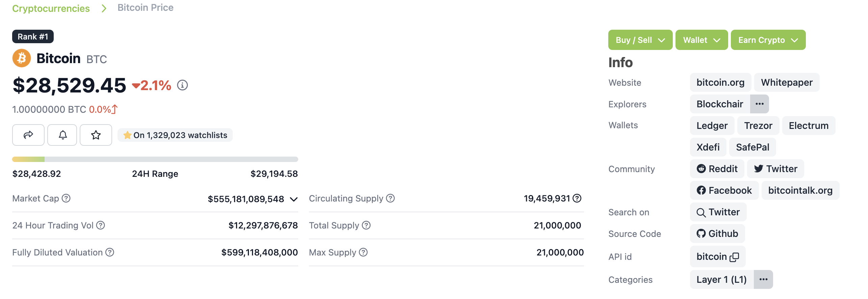The width and height of the screenshot is (868, 299).
Task: Show more explorers beside Blockchair
Action: pos(759,104)
